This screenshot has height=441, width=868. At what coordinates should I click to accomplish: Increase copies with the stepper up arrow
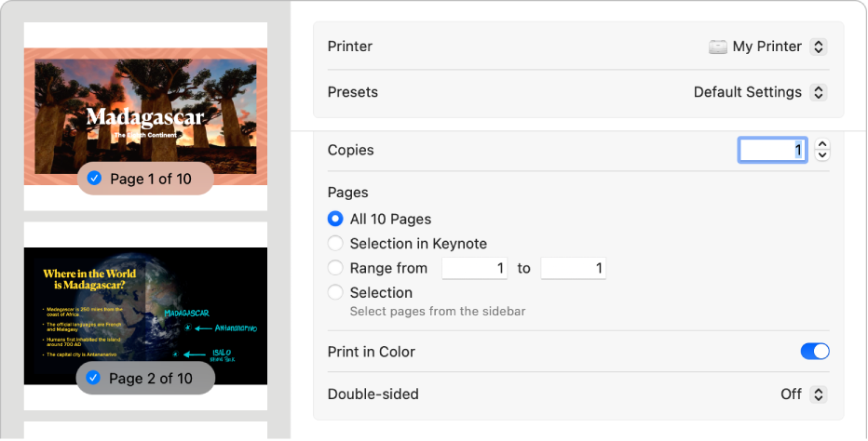pyautogui.click(x=821, y=144)
